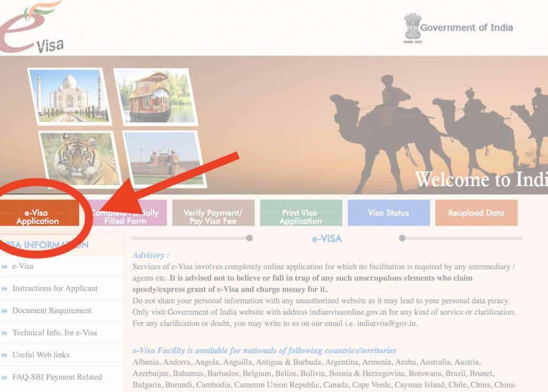
Task: Click arrow icon beside Document Requirement
Action: pyautogui.click(x=5, y=311)
